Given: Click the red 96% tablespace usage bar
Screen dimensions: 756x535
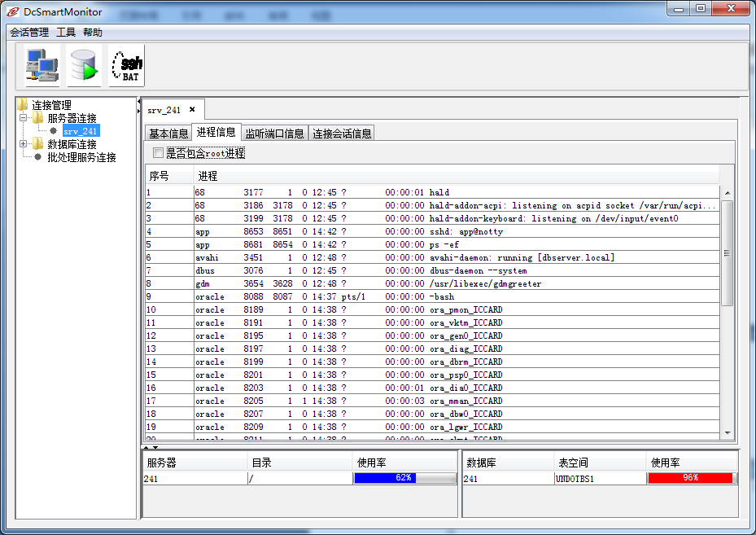Looking at the screenshot, I should [x=692, y=478].
